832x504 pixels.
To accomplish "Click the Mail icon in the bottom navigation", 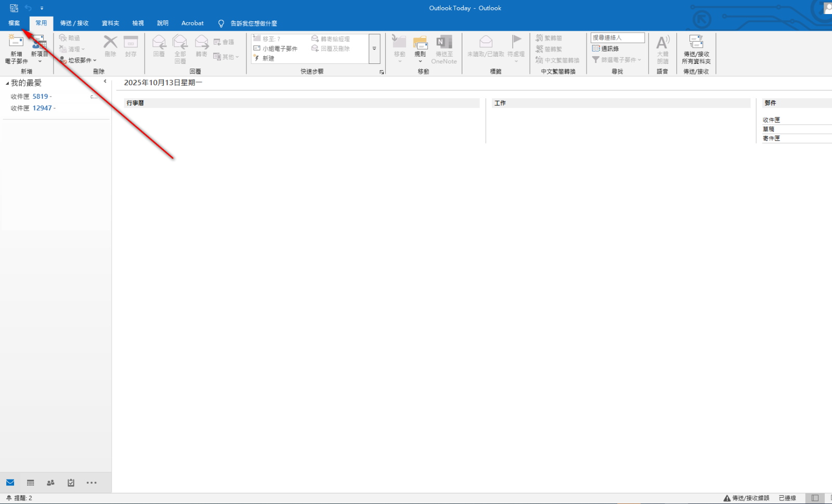I will [x=10, y=483].
